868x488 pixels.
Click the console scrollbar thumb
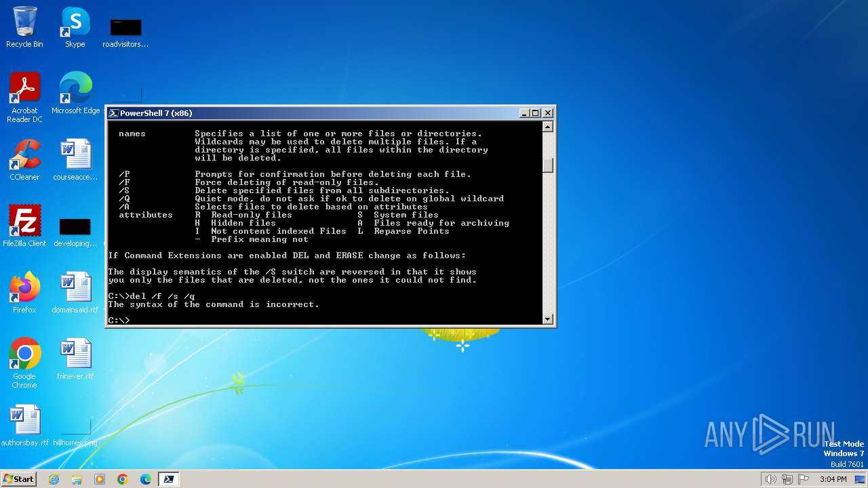pos(548,165)
